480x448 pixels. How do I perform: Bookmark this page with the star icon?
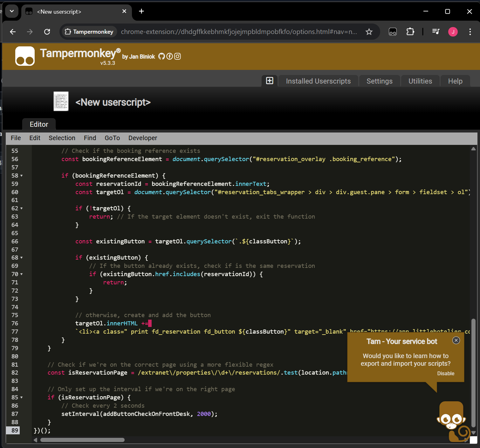pyautogui.click(x=369, y=32)
